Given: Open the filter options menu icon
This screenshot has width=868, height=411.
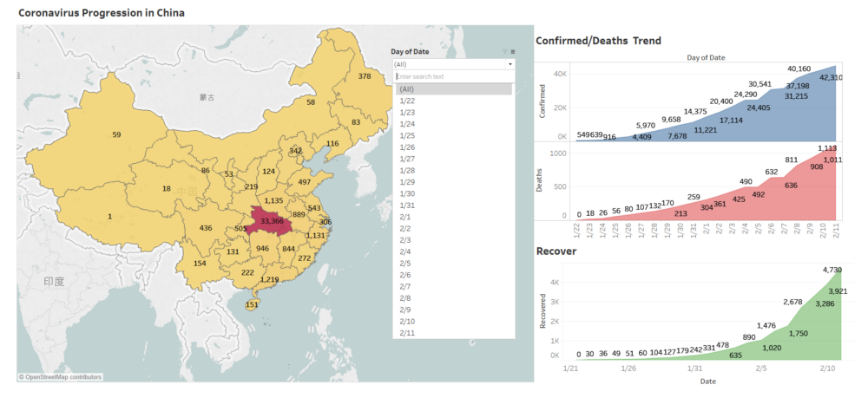Looking at the screenshot, I should [x=513, y=51].
